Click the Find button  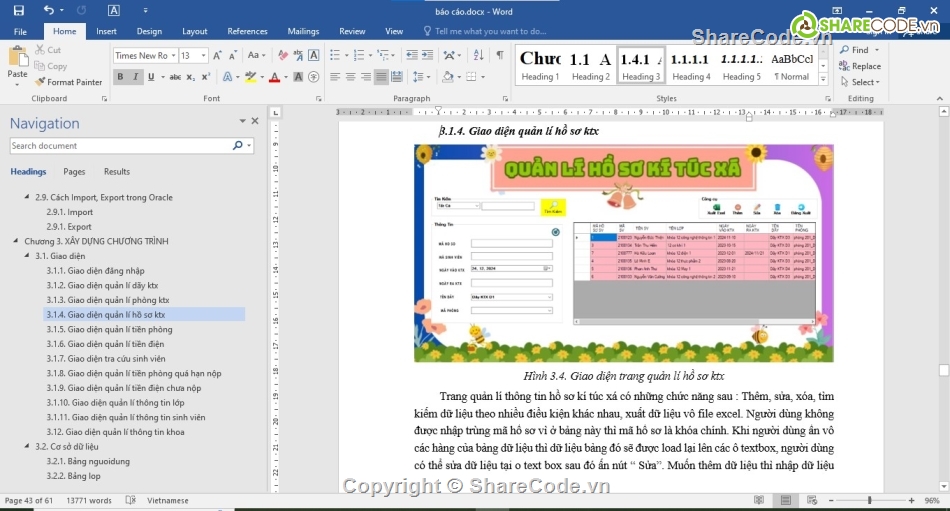coord(859,50)
